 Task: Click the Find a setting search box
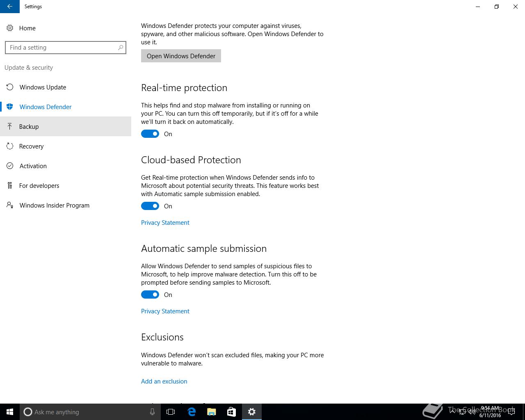65,48
